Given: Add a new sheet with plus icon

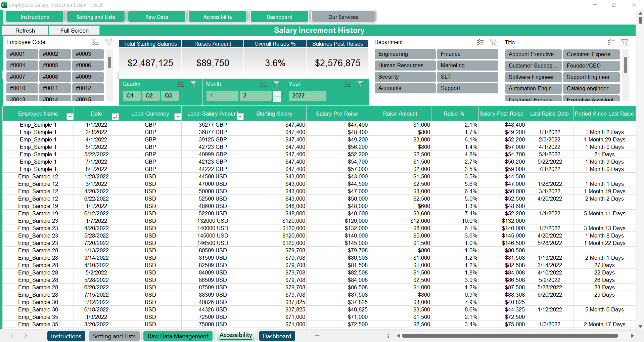Looking at the screenshot, I should click(317, 336).
